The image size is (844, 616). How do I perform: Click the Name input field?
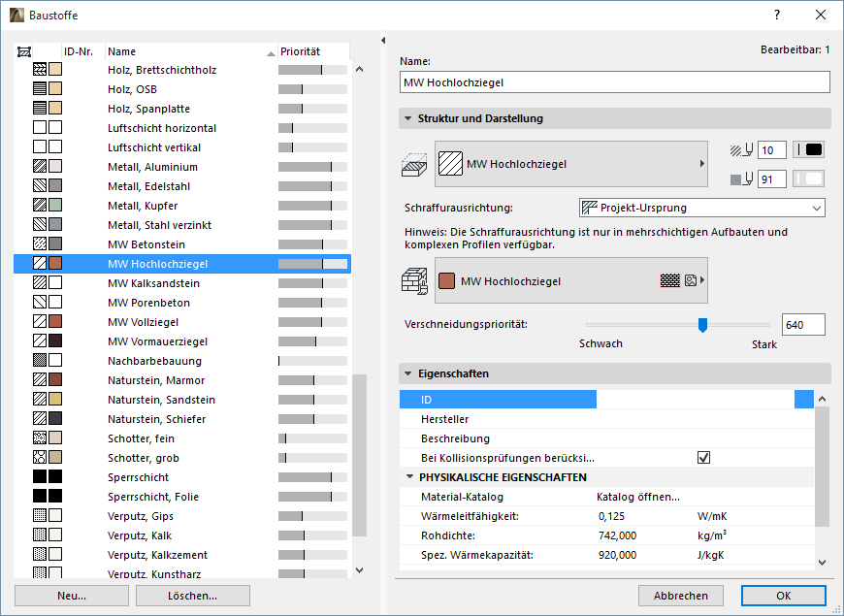tap(615, 82)
